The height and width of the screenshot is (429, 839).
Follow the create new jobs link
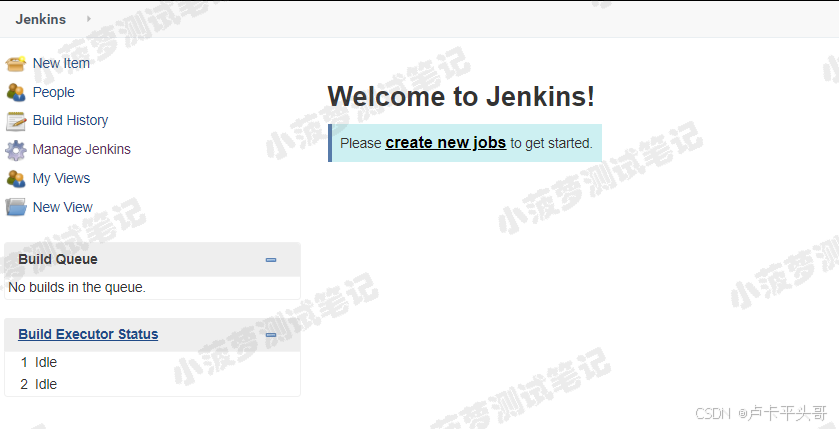446,143
